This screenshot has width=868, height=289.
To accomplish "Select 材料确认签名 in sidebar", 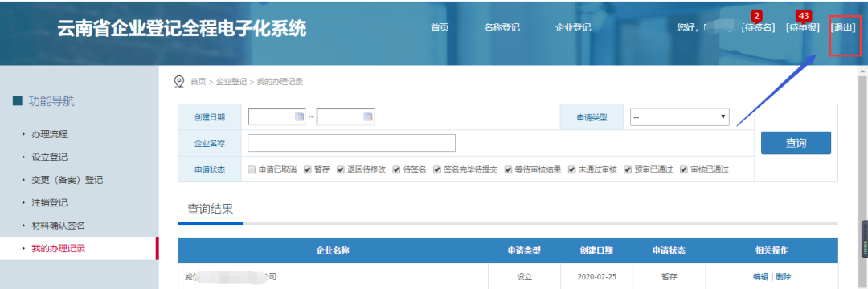I will pos(58,226).
